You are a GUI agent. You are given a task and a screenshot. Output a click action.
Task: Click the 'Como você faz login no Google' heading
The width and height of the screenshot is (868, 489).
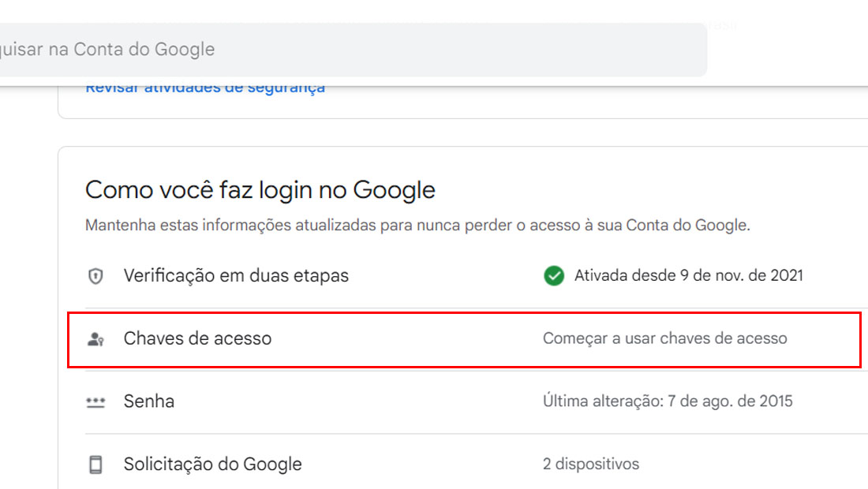tap(260, 190)
